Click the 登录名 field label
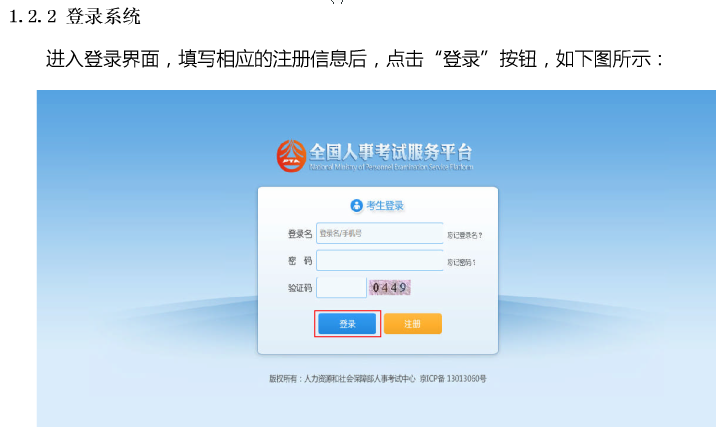This screenshot has width=725, height=435. [300, 234]
